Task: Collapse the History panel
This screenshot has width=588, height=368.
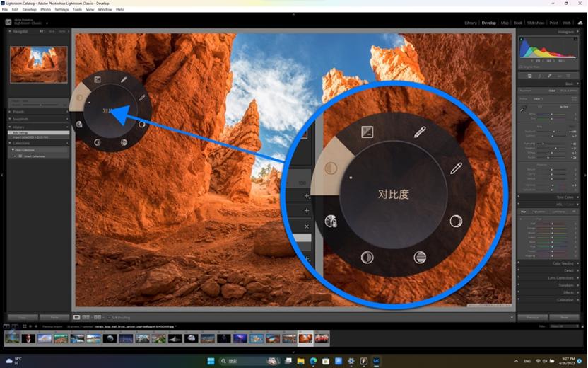Action: tap(10, 127)
